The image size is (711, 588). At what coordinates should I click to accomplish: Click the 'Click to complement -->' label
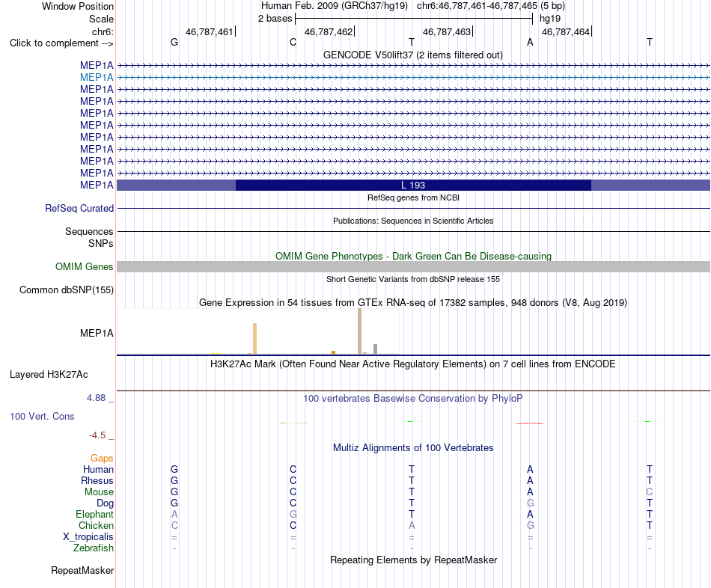[x=61, y=43]
